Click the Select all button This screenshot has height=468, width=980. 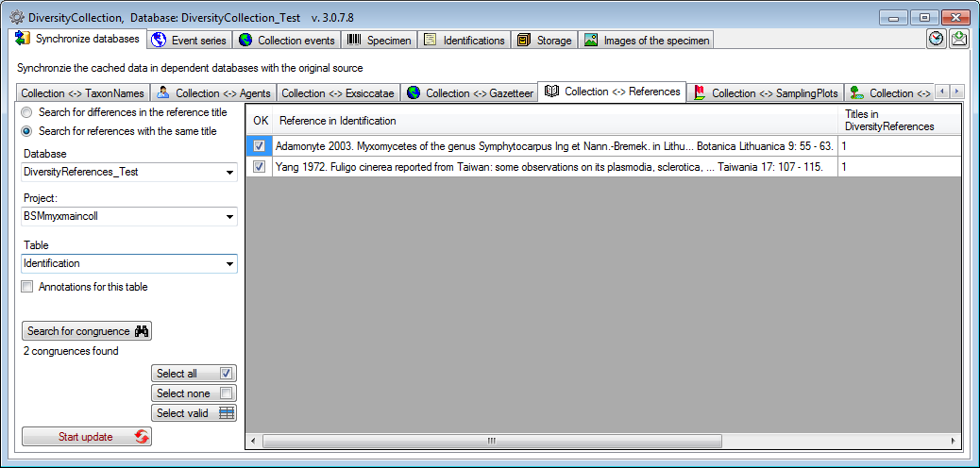coord(194,374)
